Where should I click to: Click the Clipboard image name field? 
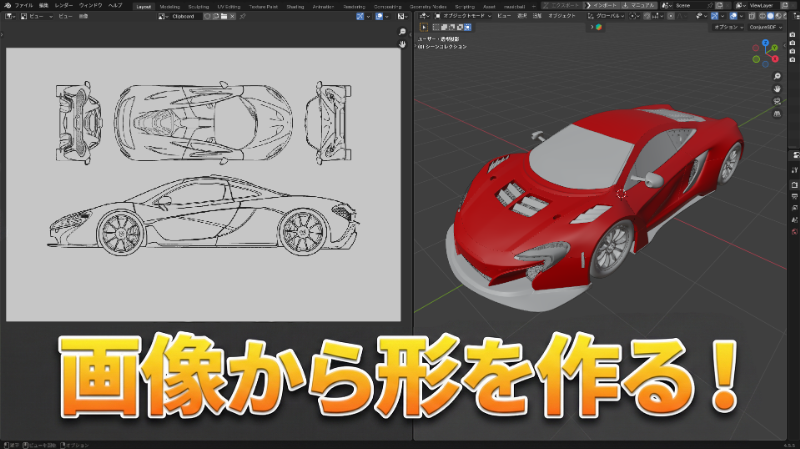pyautogui.click(x=182, y=17)
